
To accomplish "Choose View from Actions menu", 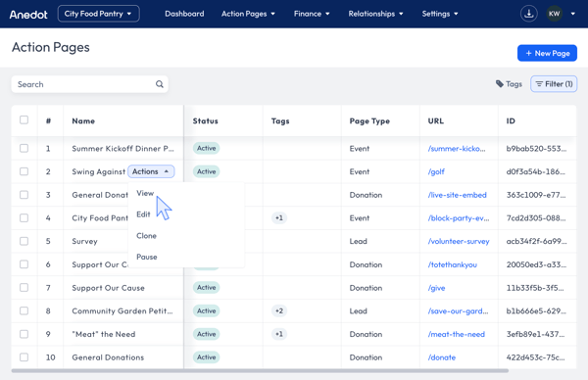I will (145, 193).
